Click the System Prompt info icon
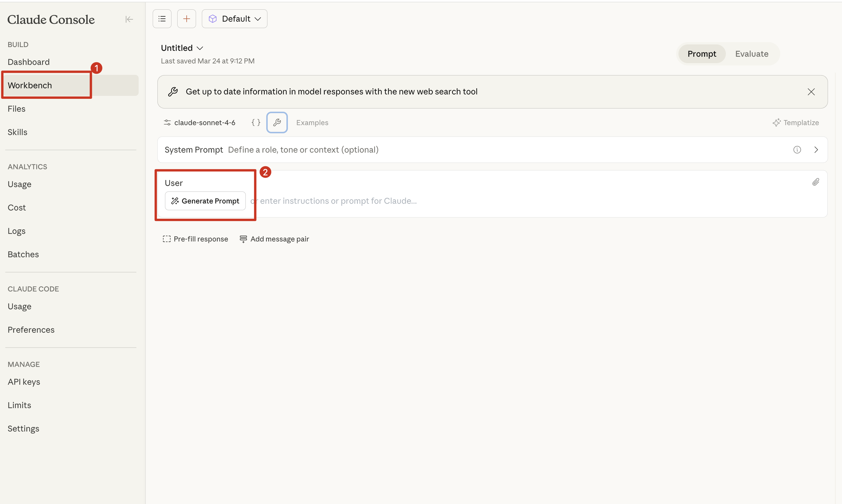The image size is (842, 504). (x=797, y=150)
